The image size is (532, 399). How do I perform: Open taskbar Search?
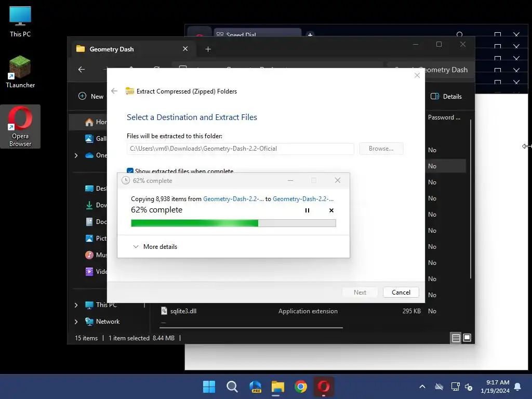(x=232, y=387)
